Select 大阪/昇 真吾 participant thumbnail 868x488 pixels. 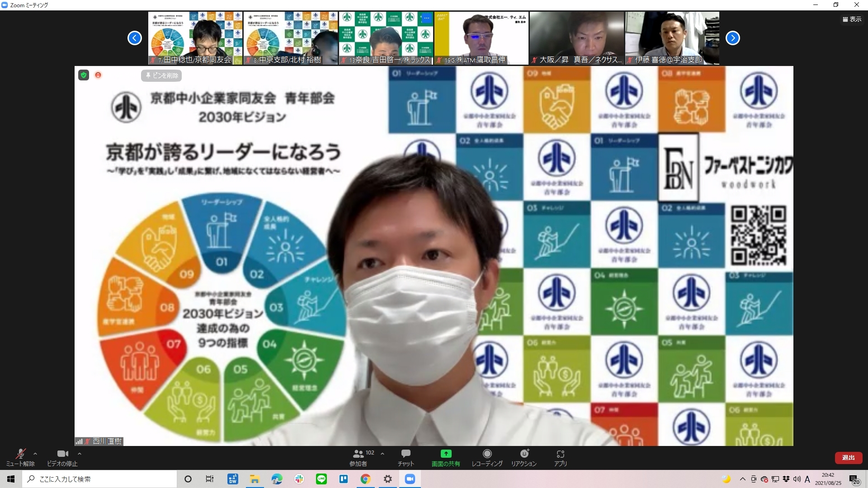click(x=577, y=38)
